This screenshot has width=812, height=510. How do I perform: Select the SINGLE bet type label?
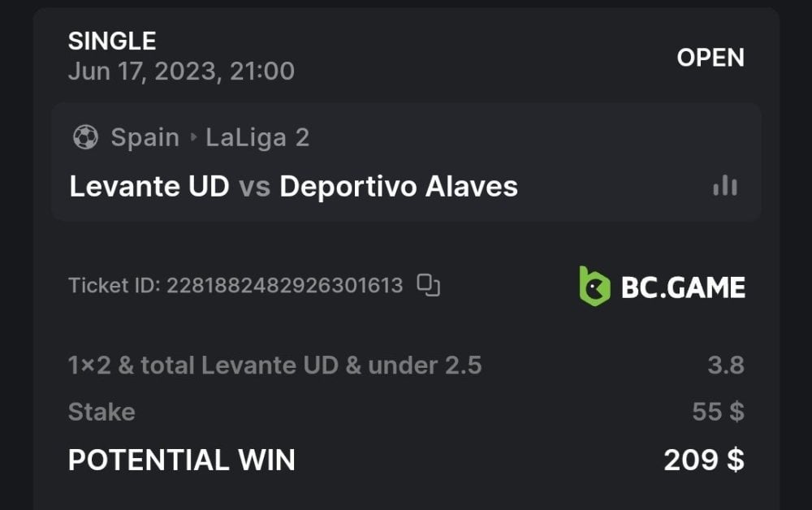tap(112, 41)
